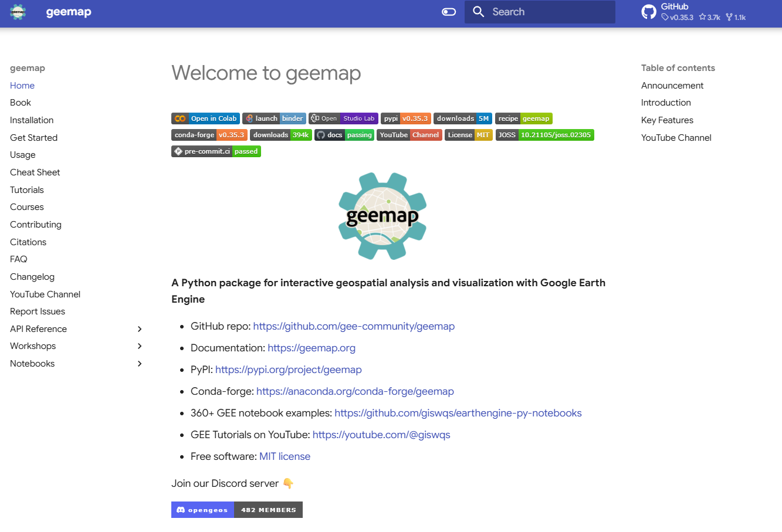Open YouTube Channel in left sidebar

click(x=45, y=294)
